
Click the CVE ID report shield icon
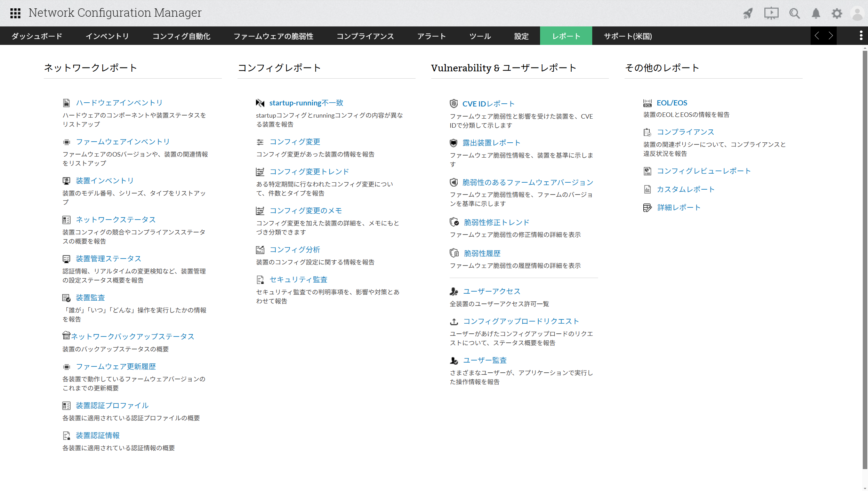[453, 104]
